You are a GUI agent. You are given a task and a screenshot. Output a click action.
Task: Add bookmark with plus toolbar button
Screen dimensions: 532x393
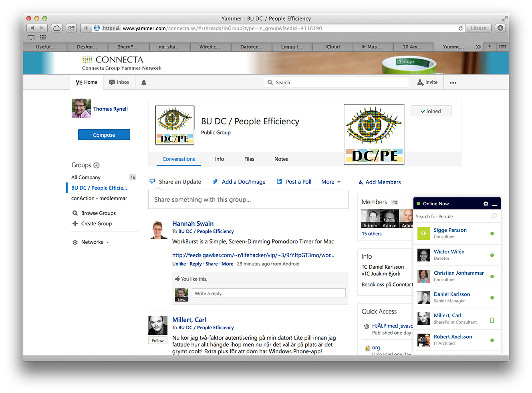(x=86, y=28)
